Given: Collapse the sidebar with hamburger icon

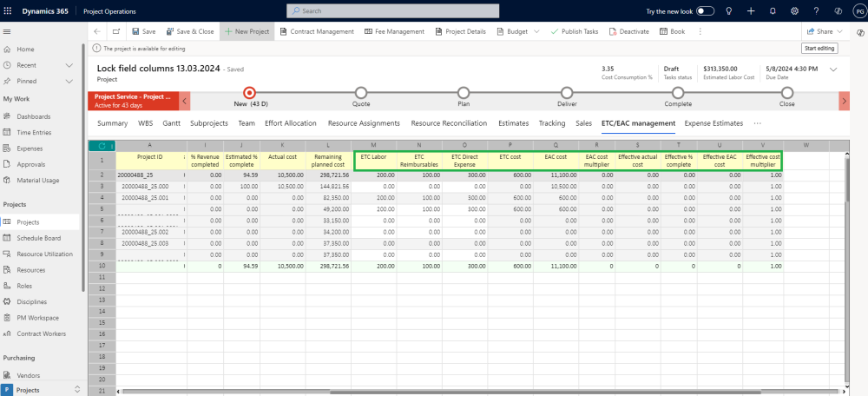Looking at the screenshot, I should pos(8,31).
